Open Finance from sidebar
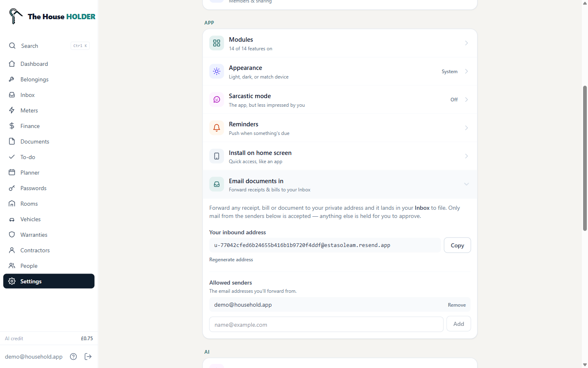The image size is (588, 368). tap(49, 126)
